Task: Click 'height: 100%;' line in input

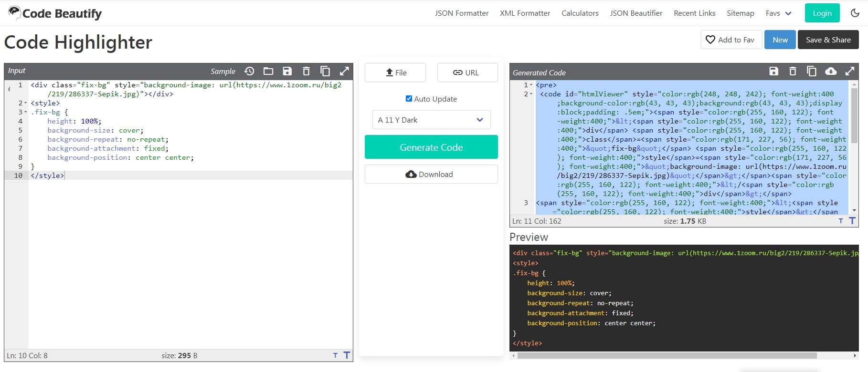Action: (74, 121)
